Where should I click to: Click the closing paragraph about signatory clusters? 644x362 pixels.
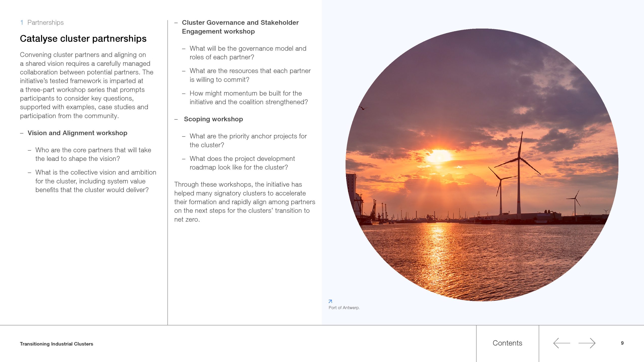point(245,202)
